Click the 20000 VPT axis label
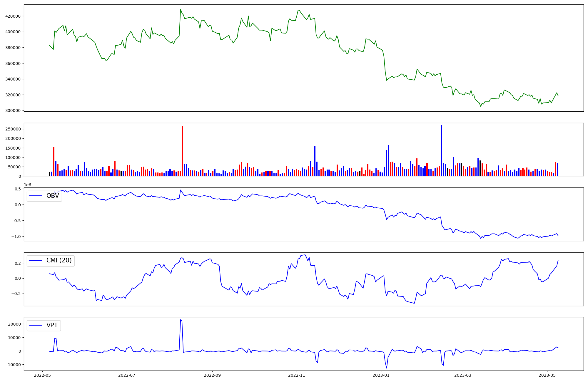Screen dimensions: 588x382 click(x=14, y=324)
